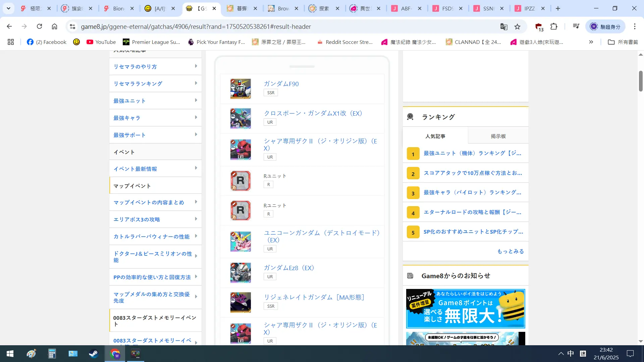Viewport: 644px width, 362px height.
Task: Reload the page with the refresh icon
Action: (x=39, y=26)
